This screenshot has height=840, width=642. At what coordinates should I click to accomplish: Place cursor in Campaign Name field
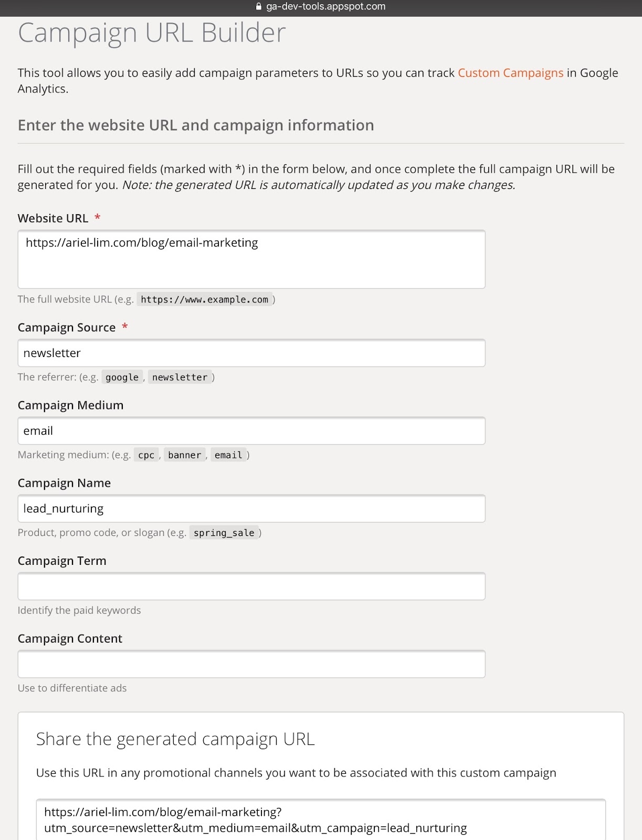251,508
